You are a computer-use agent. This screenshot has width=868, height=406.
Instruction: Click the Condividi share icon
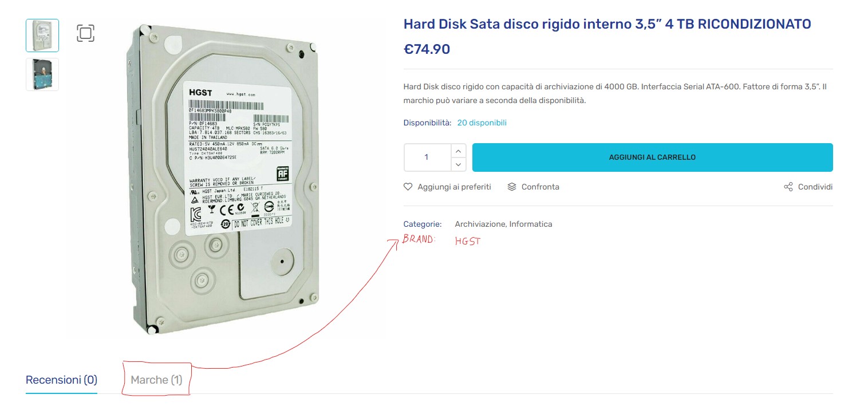tap(788, 187)
